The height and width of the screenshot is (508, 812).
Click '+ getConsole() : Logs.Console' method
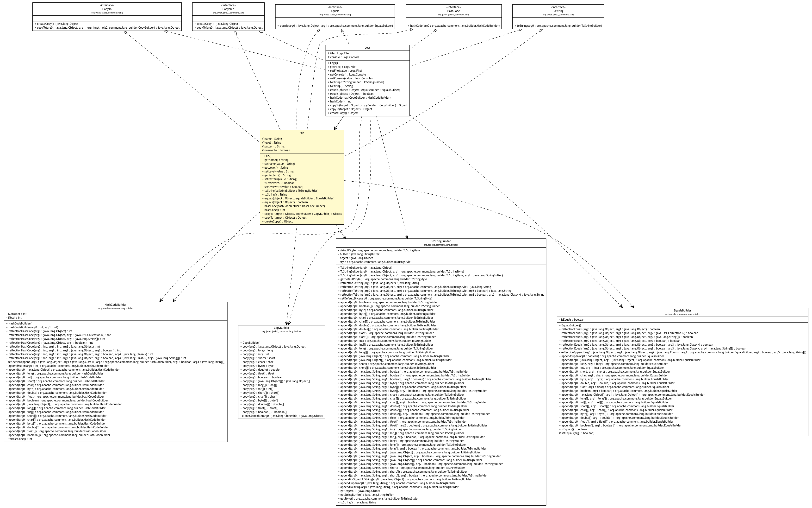coord(347,75)
